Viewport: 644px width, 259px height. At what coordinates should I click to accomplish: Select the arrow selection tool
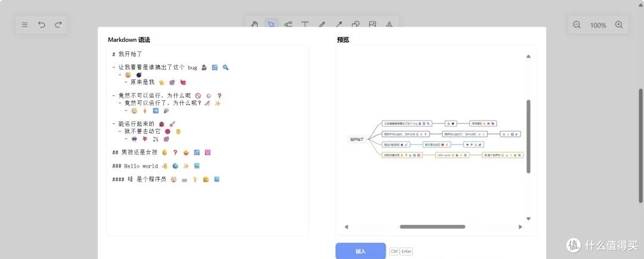271,24
